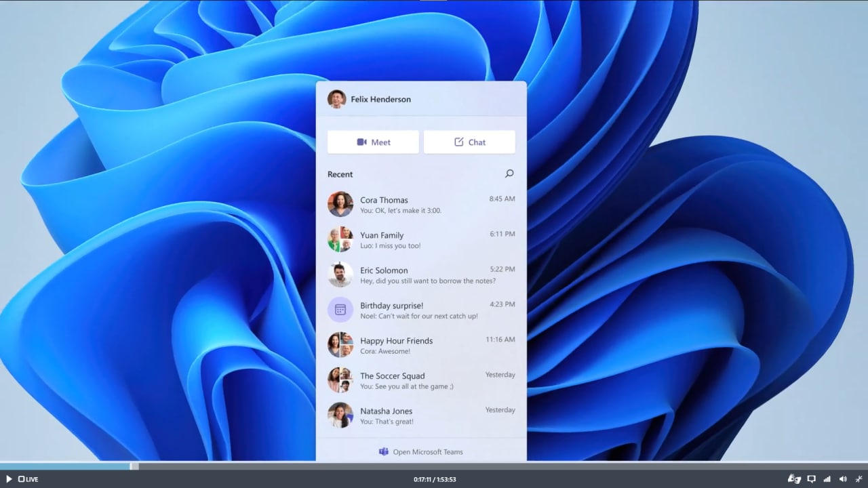Click Eric Solomon's avatar picture

coord(340,274)
